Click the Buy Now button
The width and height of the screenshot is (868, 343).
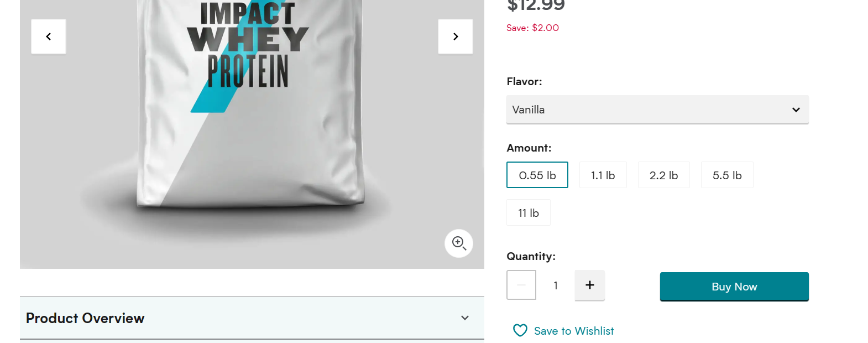[x=734, y=287]
